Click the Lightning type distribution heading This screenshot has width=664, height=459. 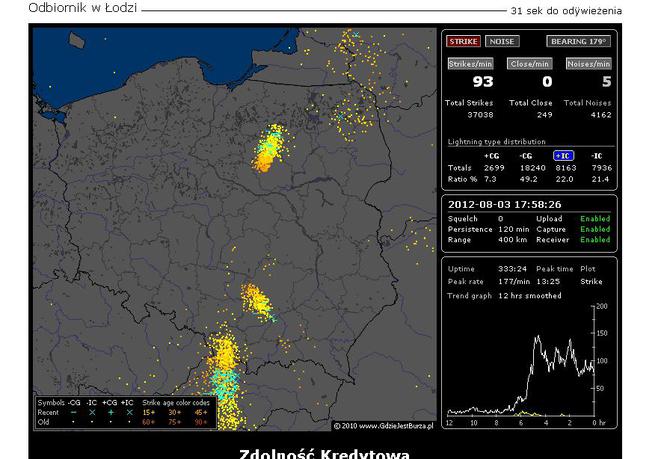tap(497, 141)
